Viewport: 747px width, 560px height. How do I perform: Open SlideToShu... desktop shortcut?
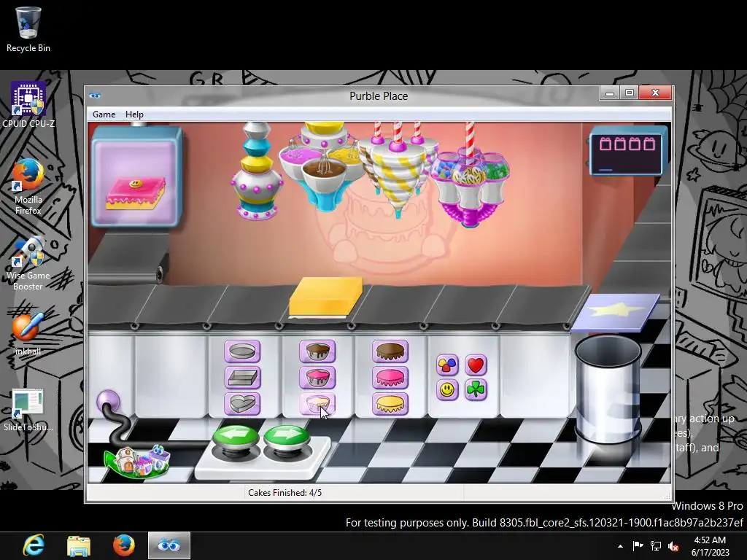[28, 411]
